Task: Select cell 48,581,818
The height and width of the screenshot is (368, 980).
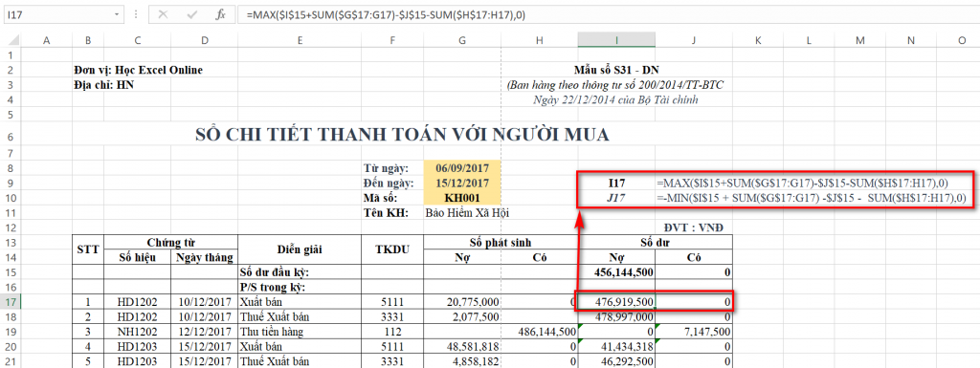Action: (462, 347)
